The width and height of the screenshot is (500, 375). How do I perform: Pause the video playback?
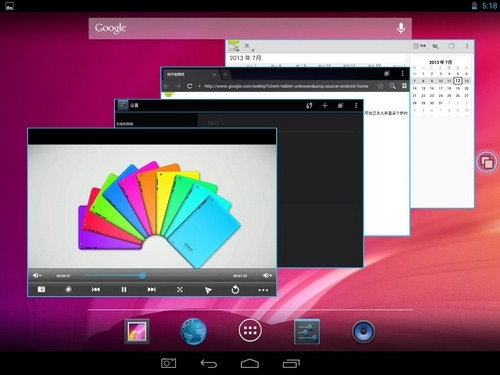124,290
